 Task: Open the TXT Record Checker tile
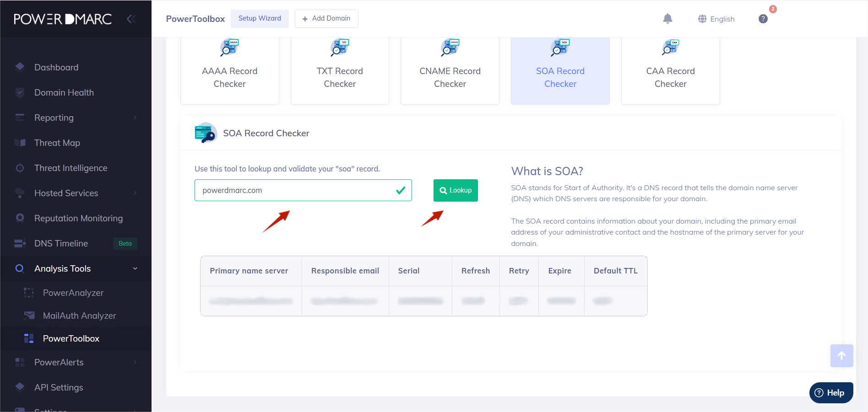tap(340, 70)
